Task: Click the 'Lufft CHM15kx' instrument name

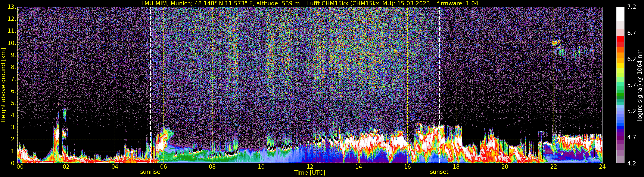Action: [x=328, y=3]
